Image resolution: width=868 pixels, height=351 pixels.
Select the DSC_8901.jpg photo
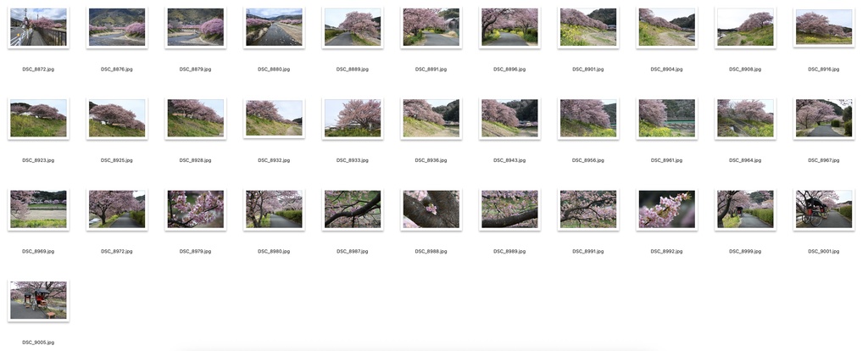pos(588,27)
